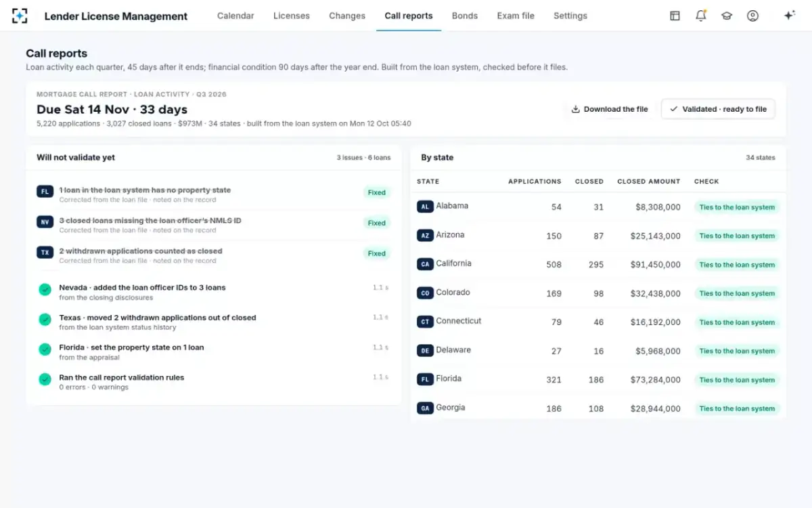812x508 pixels.
Task: Click Download the file button
Action: (610, 109)
